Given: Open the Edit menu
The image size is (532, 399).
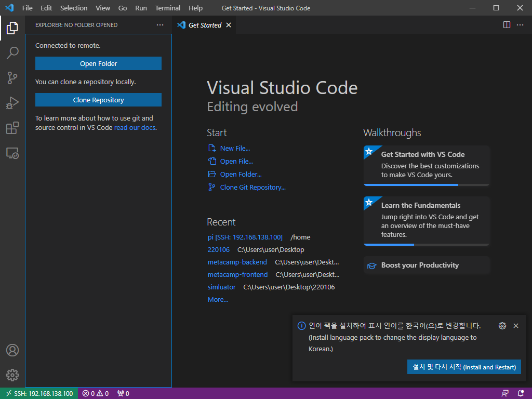Looking at the screenshot, I should [46, 8].
